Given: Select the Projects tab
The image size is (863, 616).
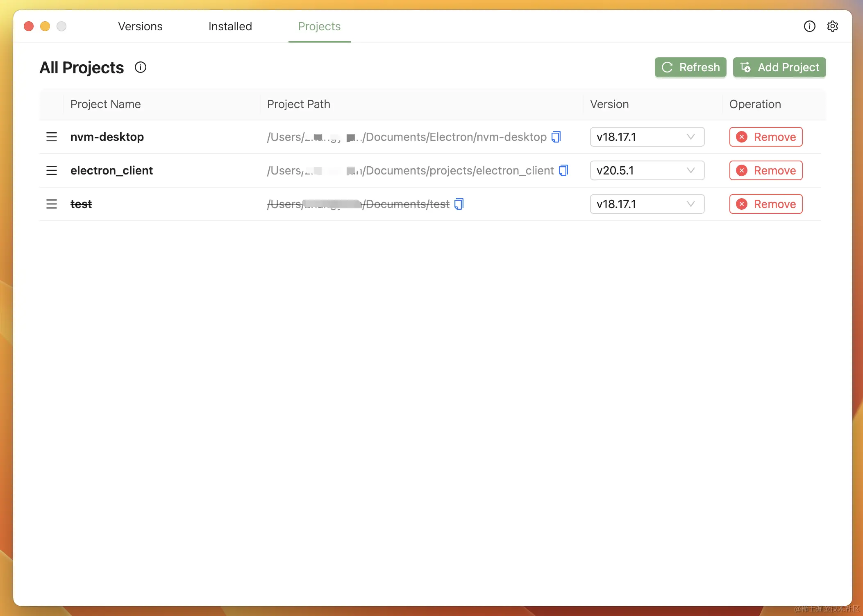Looking at the screenshot, I should 319,26.
